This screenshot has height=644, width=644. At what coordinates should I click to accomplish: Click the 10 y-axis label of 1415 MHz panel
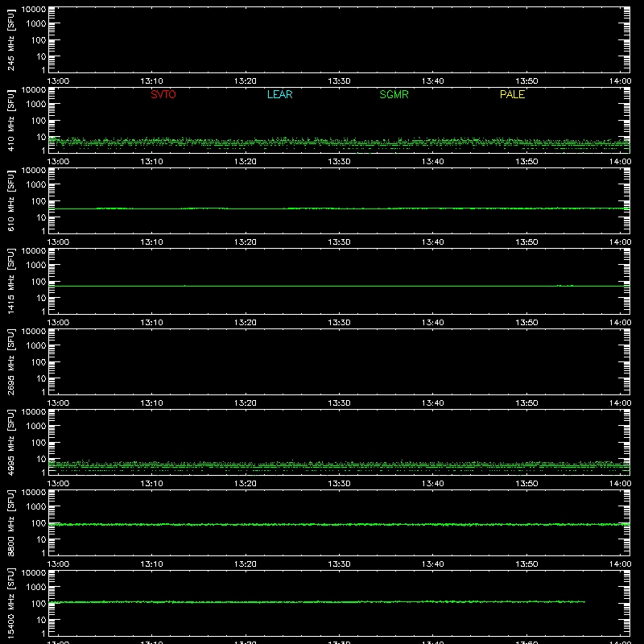tap(41, 298)
